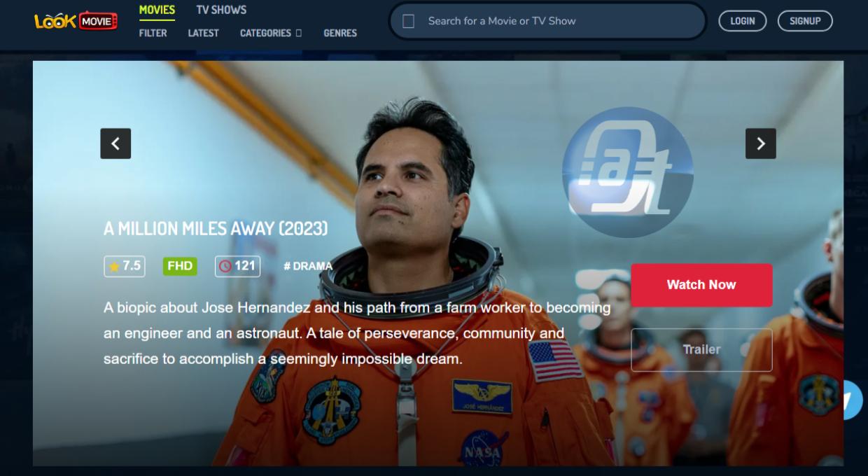Open the blue Telegram icon at right edge

855,400
